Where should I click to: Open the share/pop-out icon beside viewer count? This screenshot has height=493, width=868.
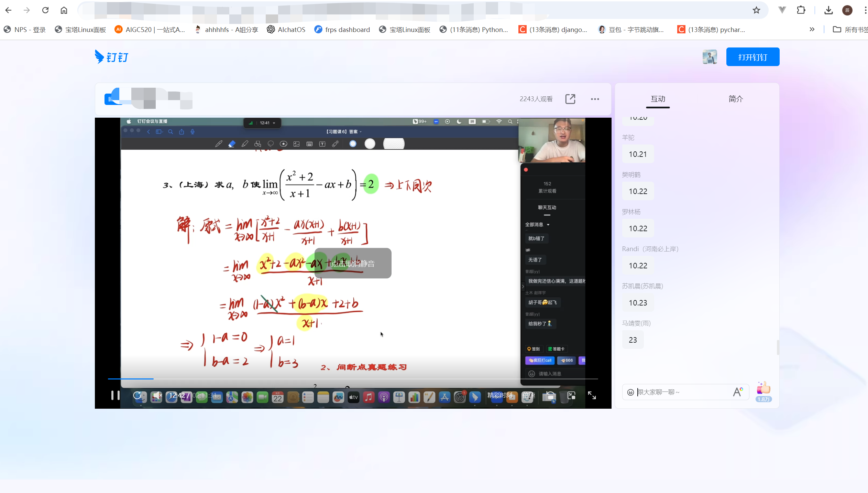click(x=570, y=99)
